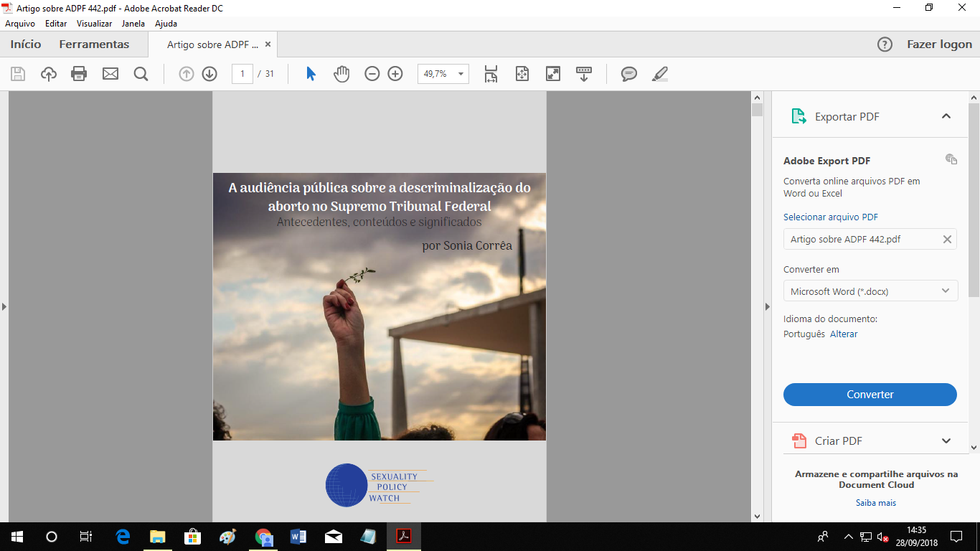Print the document using printer icon
The image size is (980, 551).
point(79,74)
